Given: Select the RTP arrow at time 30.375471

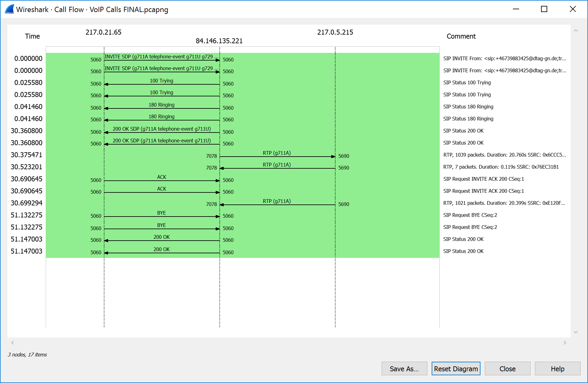Looking at the screenshot, I should click(x=277, y=156).
